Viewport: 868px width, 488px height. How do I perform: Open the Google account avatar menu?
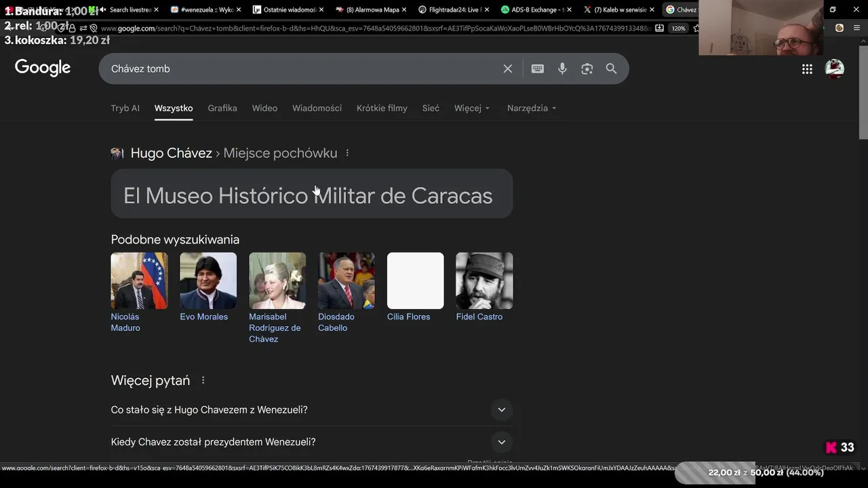tap(835, 68)
